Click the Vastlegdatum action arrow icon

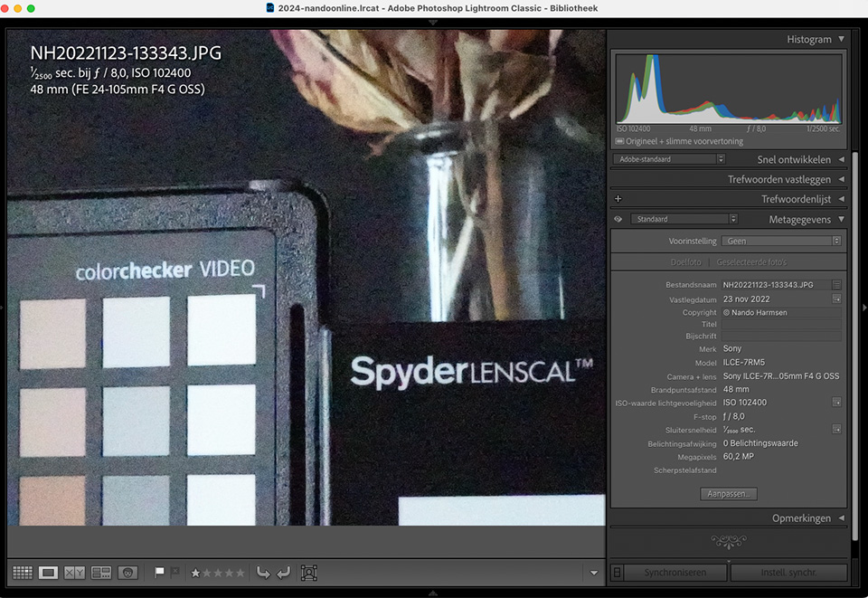pyautogui.click(x=836, y=299)
